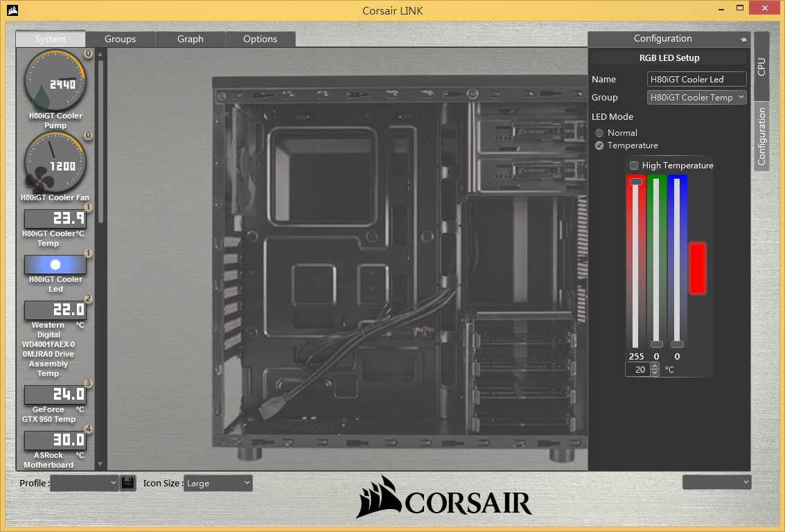Click the blue channel slider handle
This screenshot has width=785, height=532.
(x=678, y=344)
